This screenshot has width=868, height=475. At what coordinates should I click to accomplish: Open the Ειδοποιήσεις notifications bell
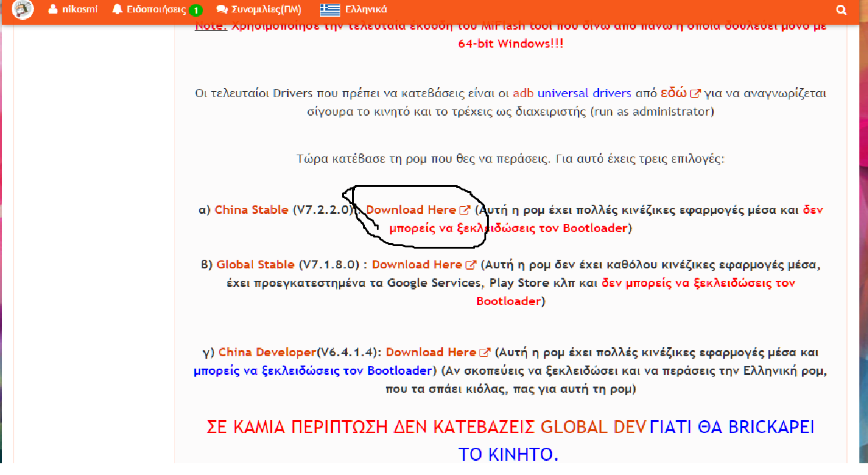pos(158,10)
